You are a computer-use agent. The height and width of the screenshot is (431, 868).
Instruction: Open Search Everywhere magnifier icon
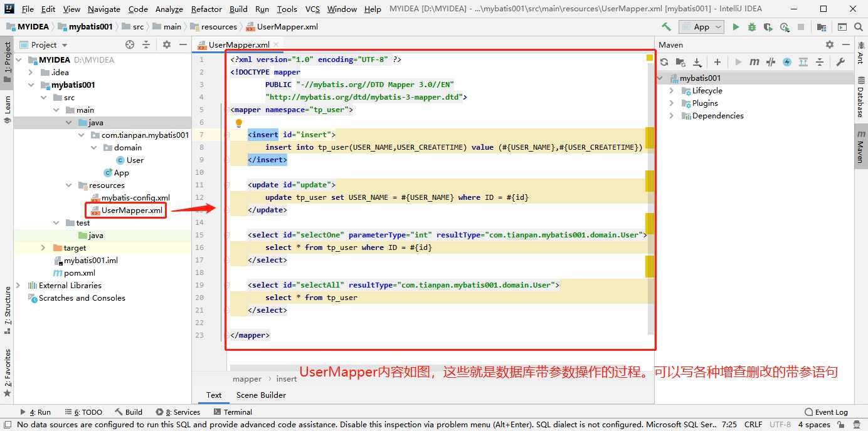(x=857, y=27)
